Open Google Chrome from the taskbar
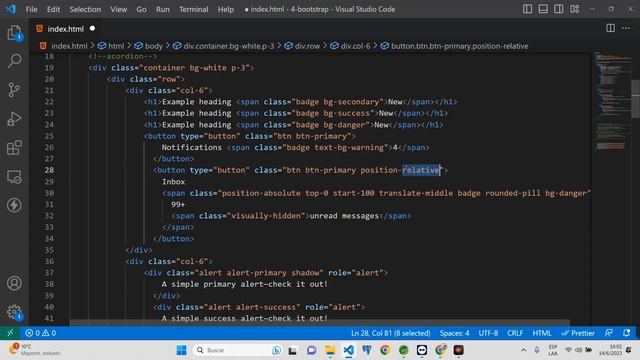Screen dimensions: 640x360 coord(384,350)
